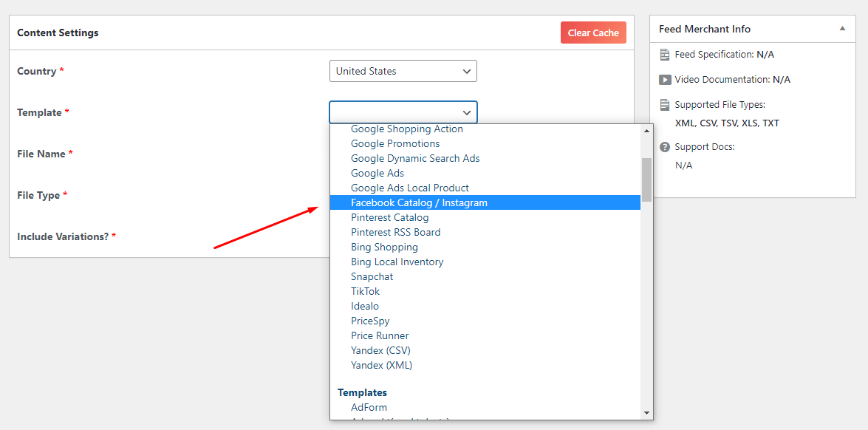Click the dropdown list scroll-down arrow
Image resolution: width=868 pixels, height=430 pixels.
point(646,413)
